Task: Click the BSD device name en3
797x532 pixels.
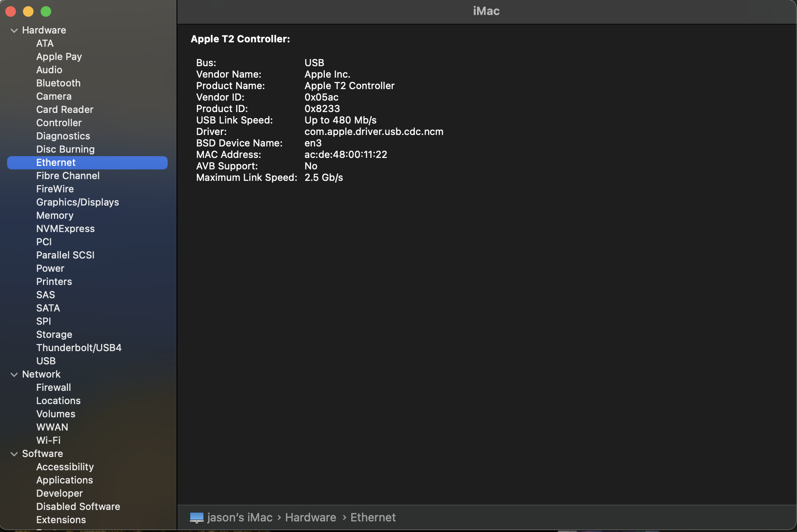Action: pyautogui.click(x=313, y=143)
